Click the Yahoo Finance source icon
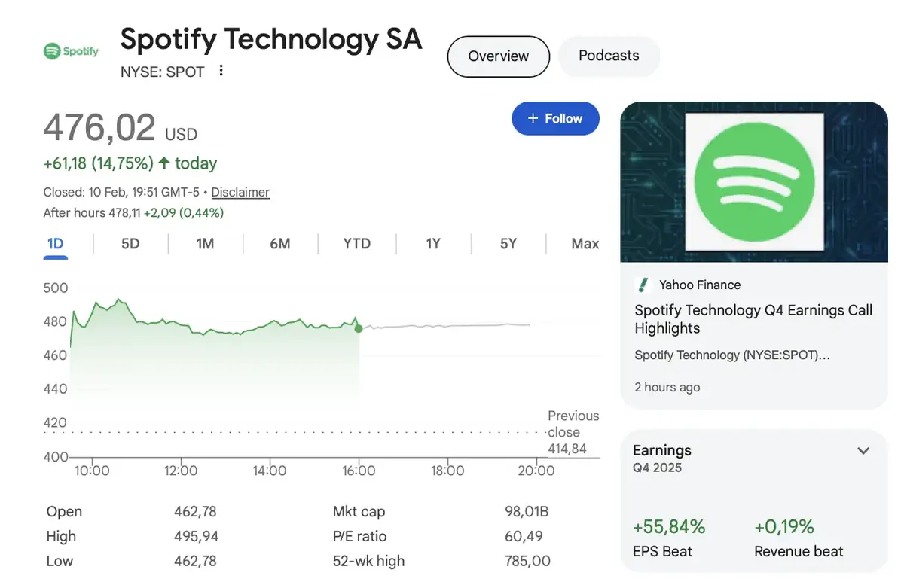 (643, 285)
